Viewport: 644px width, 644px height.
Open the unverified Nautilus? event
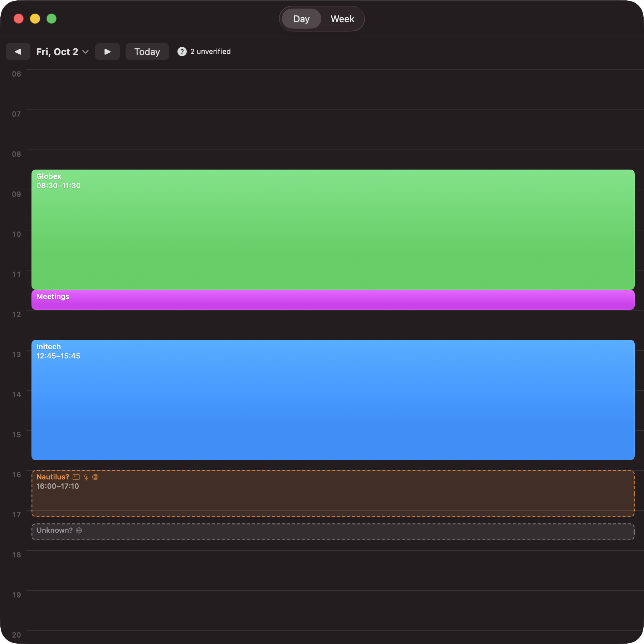coord(333,494)
